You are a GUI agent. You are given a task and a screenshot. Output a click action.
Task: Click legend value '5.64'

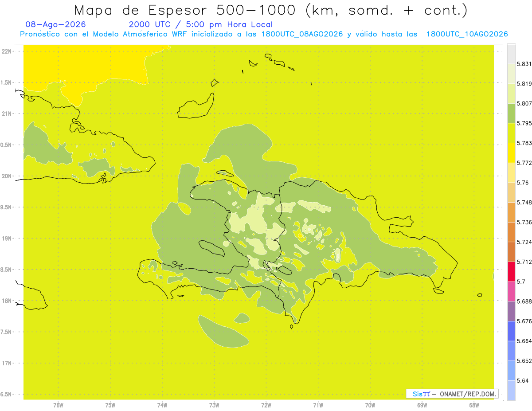click(523, 380)
